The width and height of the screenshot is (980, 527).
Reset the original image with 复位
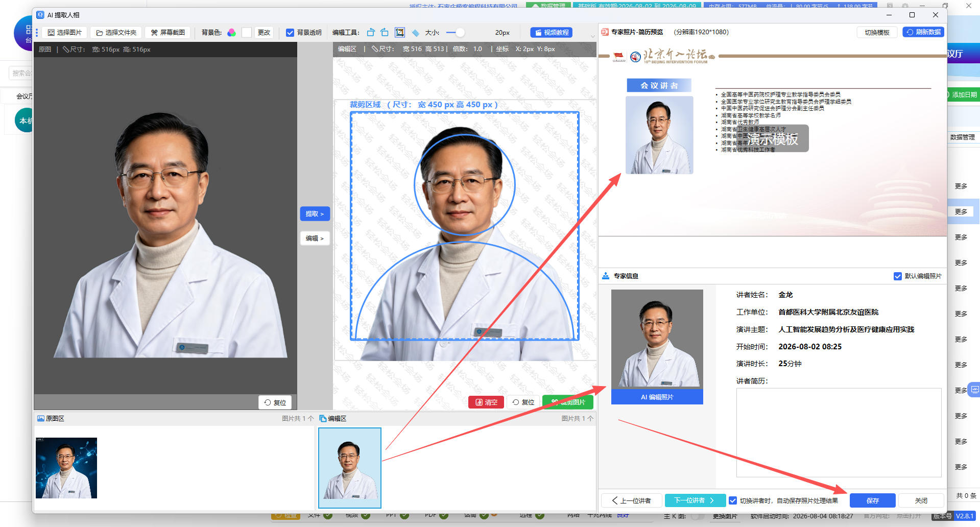[x=275, y=402]
